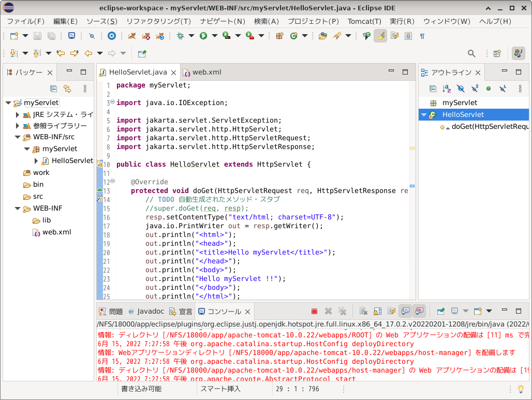This screenshot has height=400, width=532.
Task: Open リファクタリング(T) menu
Action: 158,21
